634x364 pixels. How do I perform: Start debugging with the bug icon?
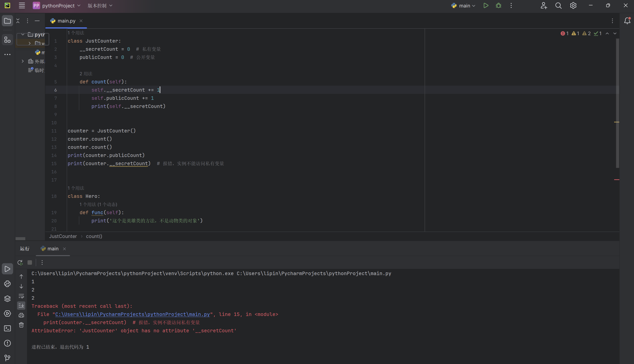pos(498,5)
